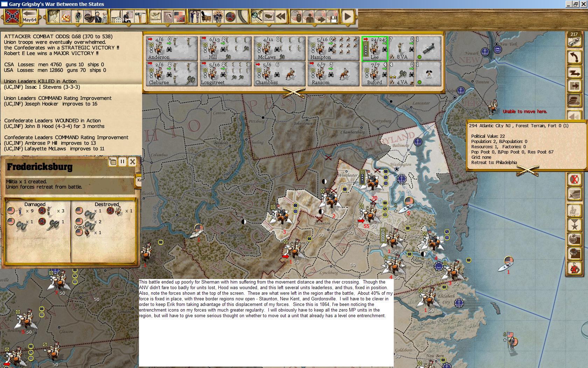Open the red text report icon
This screenshot has width=588, height=368.
point(168,16)
